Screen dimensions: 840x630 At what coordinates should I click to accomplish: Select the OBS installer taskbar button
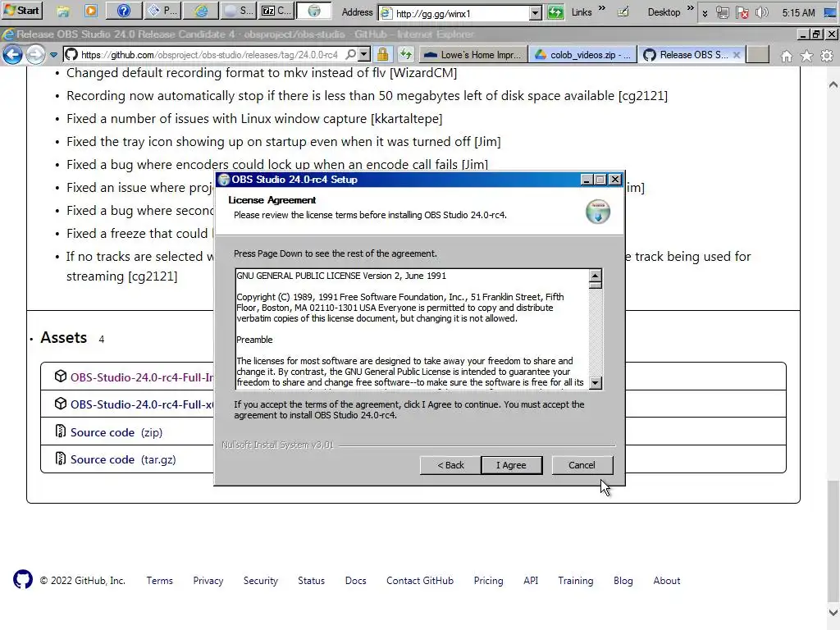pyautogui.click(x=314, y=11)
